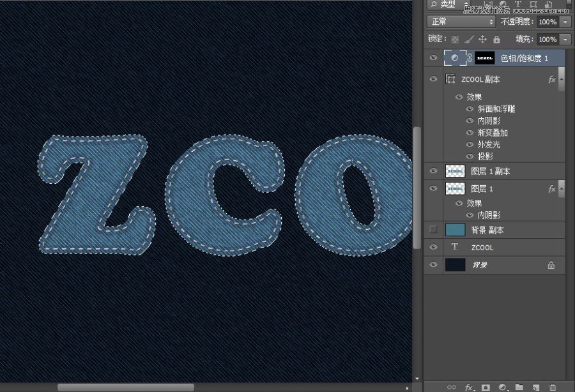Open the 类型 layer filter dropdown

[448, 4]
